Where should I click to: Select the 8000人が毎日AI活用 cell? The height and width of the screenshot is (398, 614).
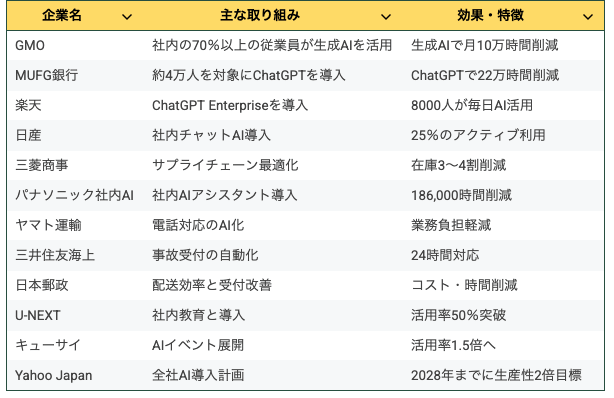coord(472,105)
